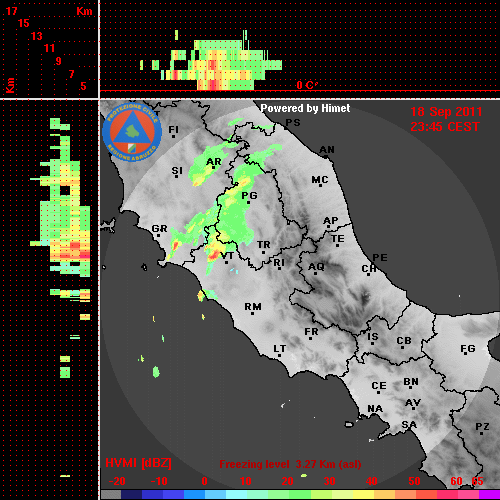500x500 pixels.
Task: Click the '13' km altitude scale label
Action: tap(37, 36)
